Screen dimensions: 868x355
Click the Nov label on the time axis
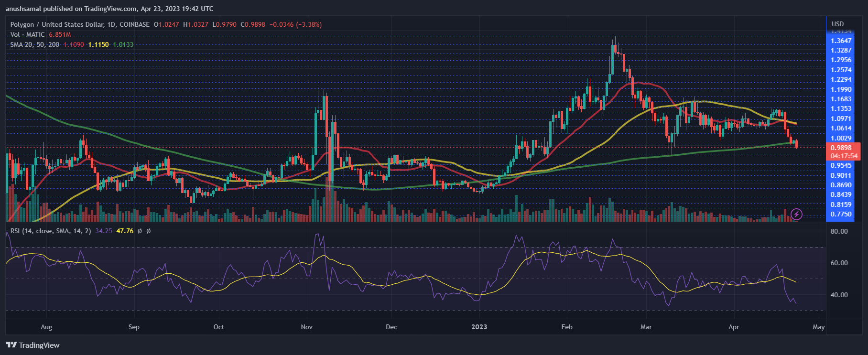coord(306,327)
